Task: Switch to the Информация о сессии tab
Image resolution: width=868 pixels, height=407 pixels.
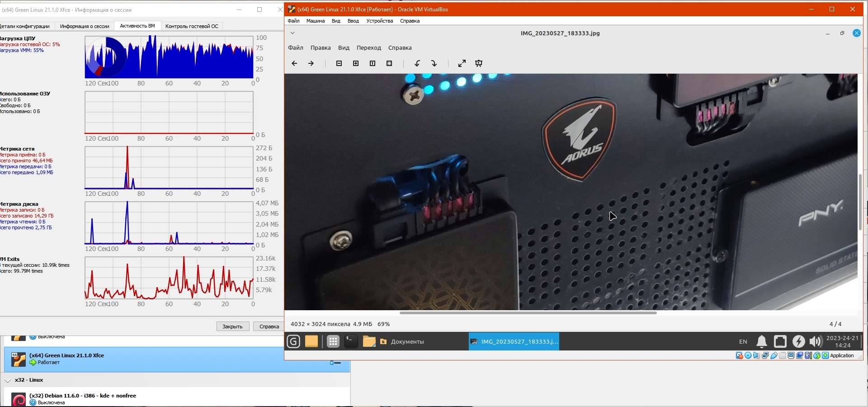Action: pos(85,26)
